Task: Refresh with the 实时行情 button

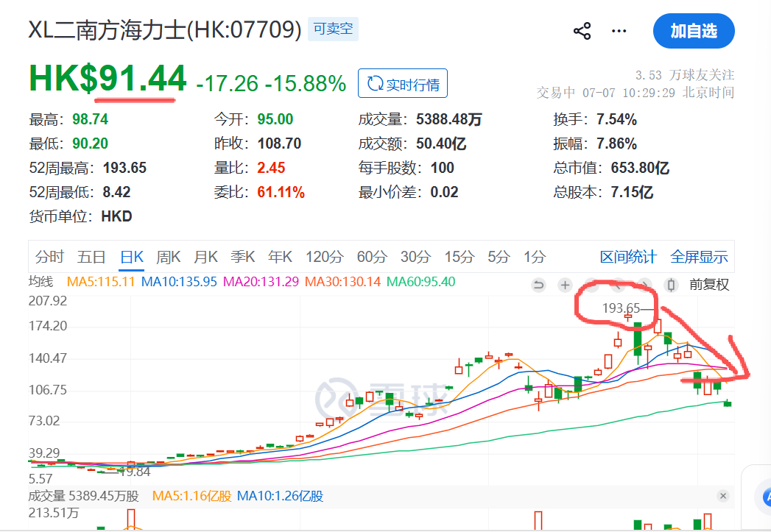Action: click(403, 83)
